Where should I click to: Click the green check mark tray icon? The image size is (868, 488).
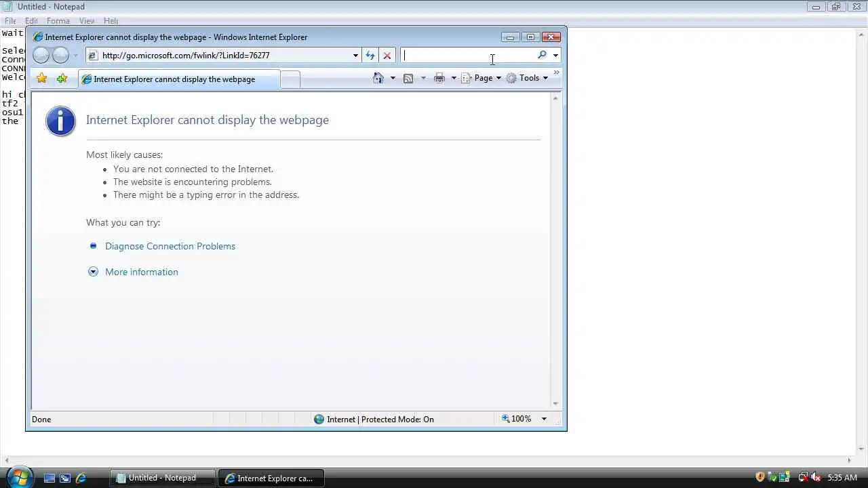[772, 477]
